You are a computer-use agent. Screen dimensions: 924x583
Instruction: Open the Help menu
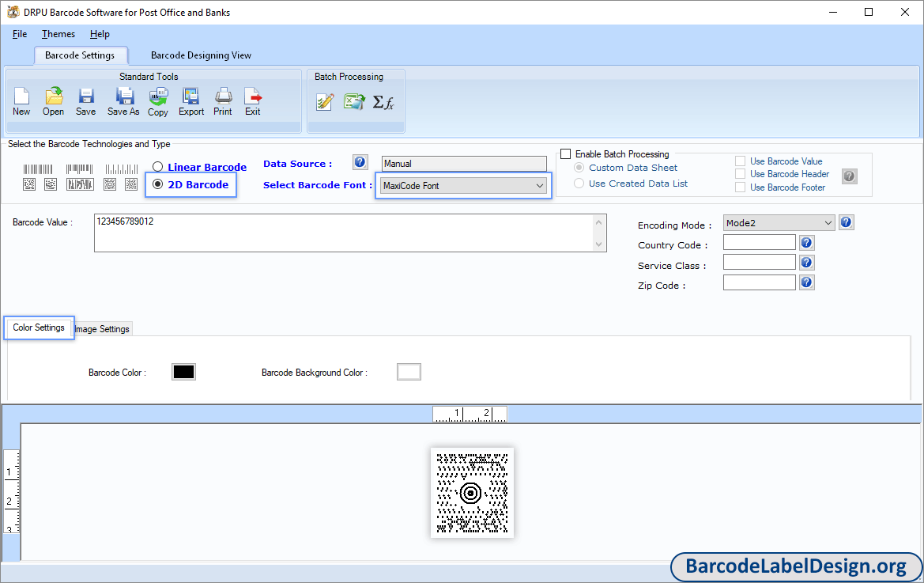tap(100, 34)
